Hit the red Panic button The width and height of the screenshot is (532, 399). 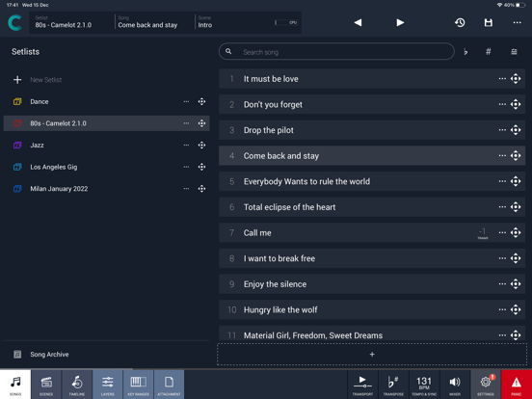[x=517, y=385]
